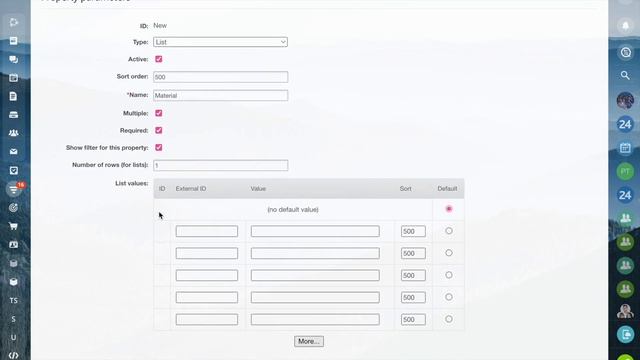The image size is (640, 360).
Task: Open the news feed icon in sidebar
Action: (13, 40)
